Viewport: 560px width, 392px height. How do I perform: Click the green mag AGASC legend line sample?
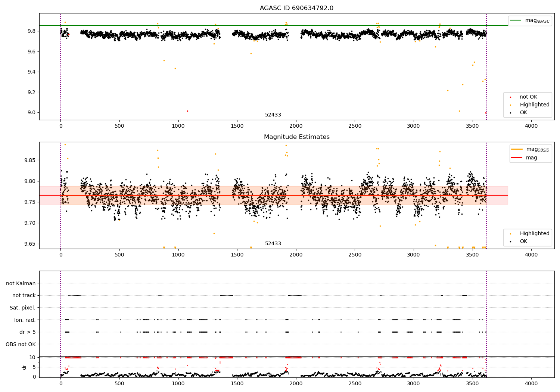(516, 20)
